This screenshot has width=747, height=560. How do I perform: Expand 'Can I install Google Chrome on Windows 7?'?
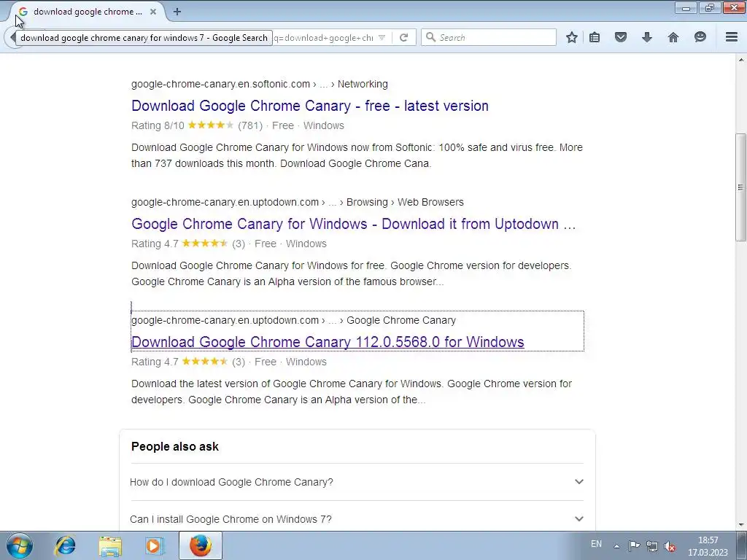(357, 519)
